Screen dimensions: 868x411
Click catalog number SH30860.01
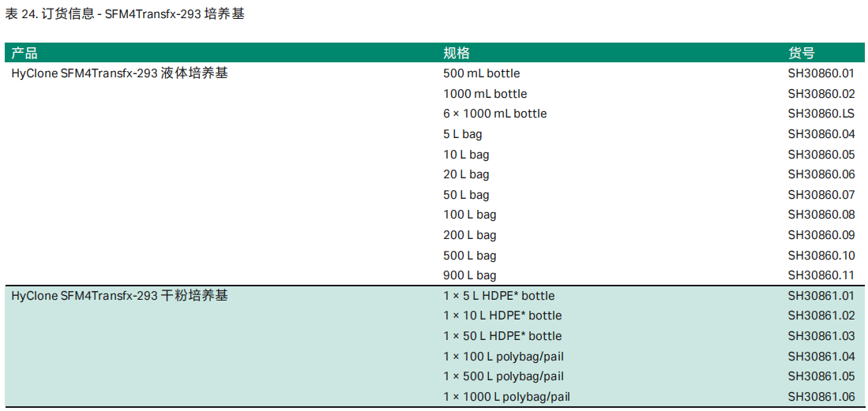pyautogui.click(x=821, y=73)
